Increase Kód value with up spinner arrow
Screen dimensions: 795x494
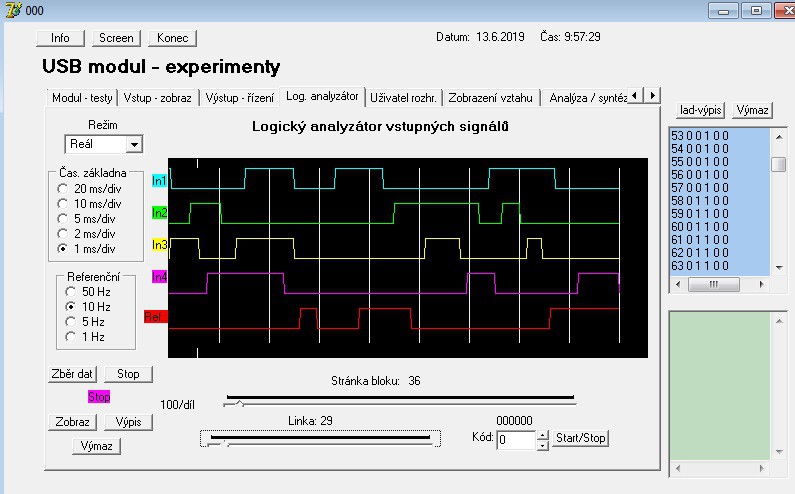(x=543, y=434)
